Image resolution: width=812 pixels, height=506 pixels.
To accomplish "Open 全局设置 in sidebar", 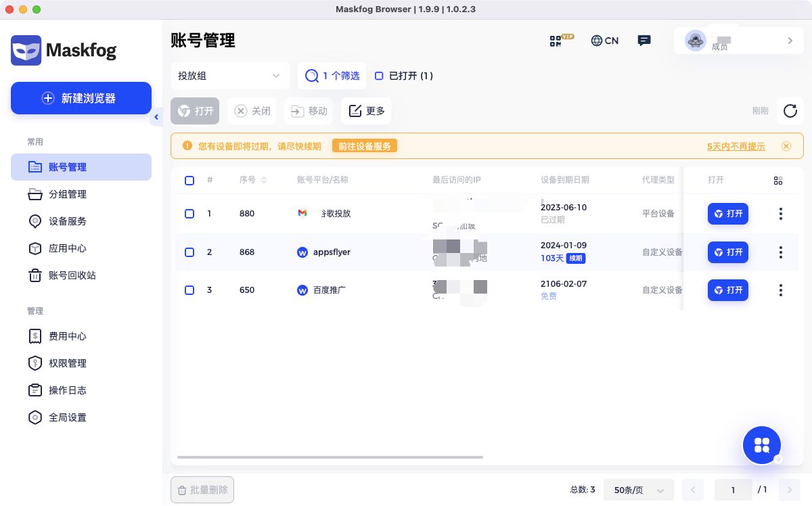I will click(81, 417).
